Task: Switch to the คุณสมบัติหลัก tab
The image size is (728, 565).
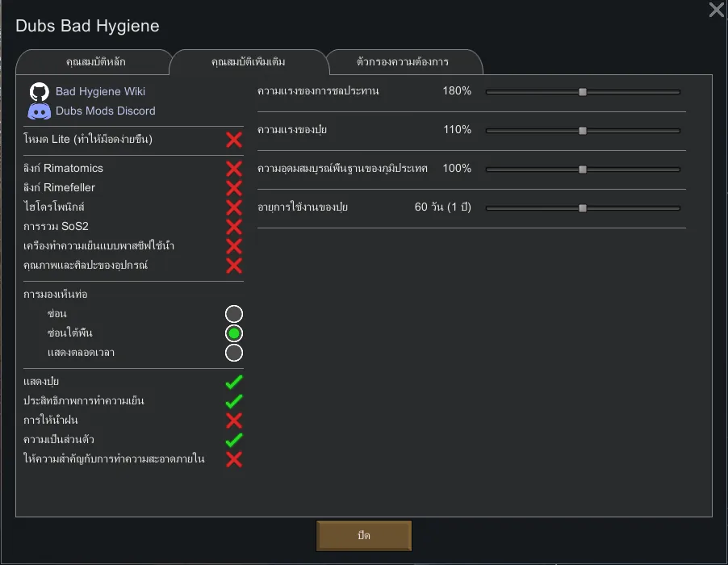Action: [x=95, y=62]
